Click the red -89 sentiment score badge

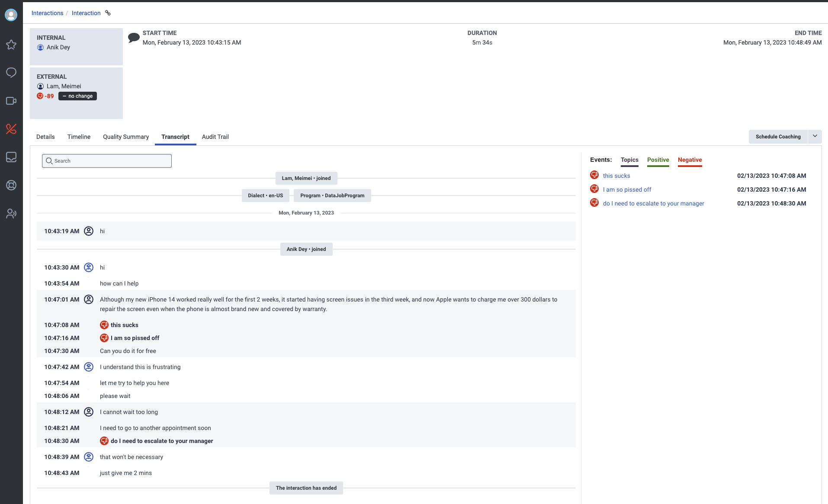coord(45,96)
